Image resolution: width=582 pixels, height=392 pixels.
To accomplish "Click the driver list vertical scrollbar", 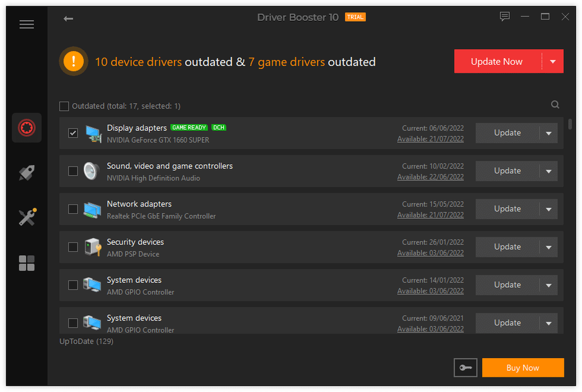I will click(570, 125).
